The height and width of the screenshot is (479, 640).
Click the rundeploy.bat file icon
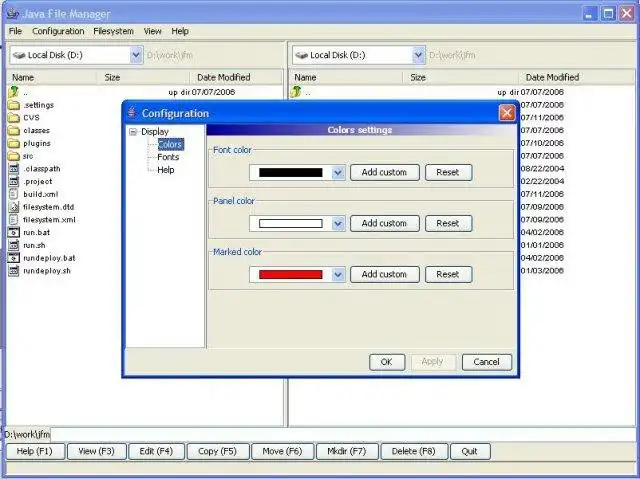(14, 258)
